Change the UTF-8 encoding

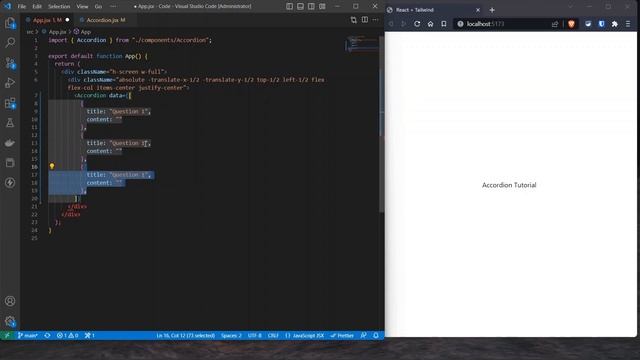click(x=255, y=335)
